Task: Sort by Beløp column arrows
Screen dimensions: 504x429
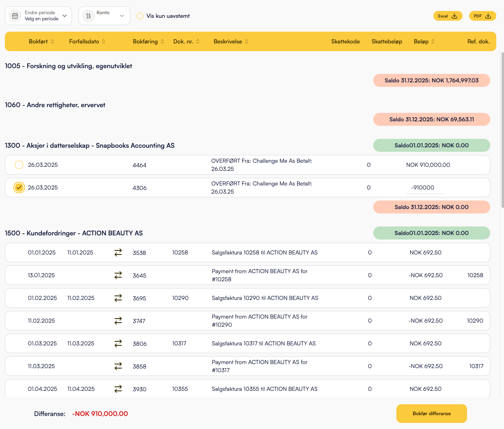Action: tap(433, 41)
